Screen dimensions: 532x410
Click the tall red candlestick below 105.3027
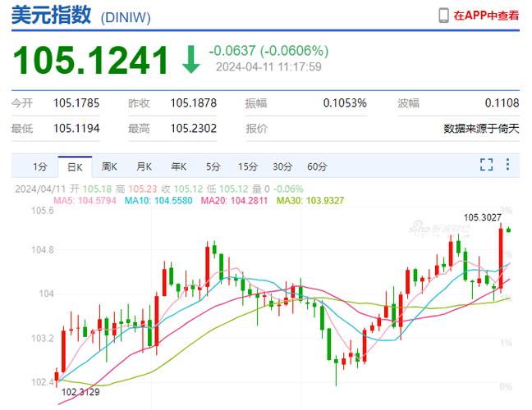click(x=501, y=258)
